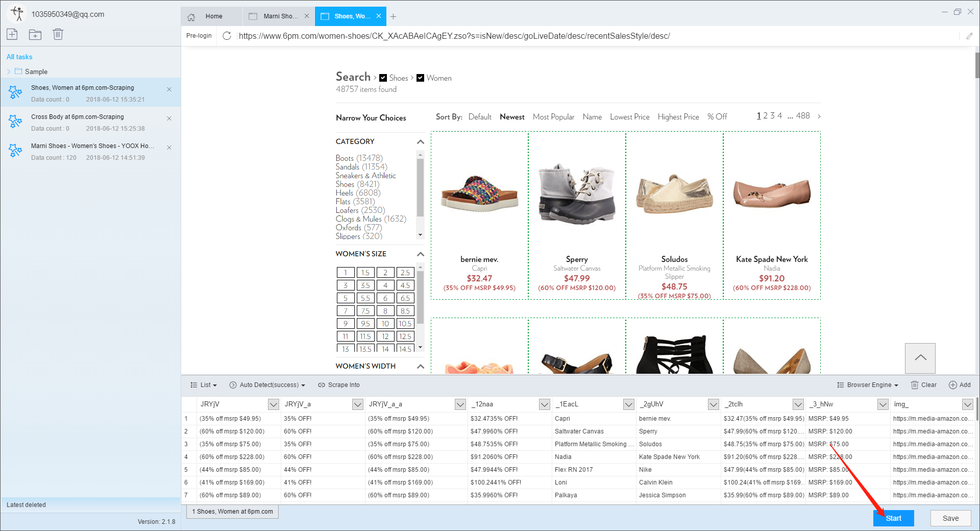Click the back-to-top arrow button
Viewport: 980px width, 531px height.
click(920, 358)
